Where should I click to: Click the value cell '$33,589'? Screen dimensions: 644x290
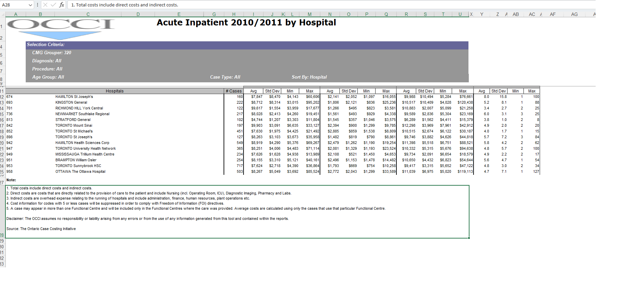[389, 172]
